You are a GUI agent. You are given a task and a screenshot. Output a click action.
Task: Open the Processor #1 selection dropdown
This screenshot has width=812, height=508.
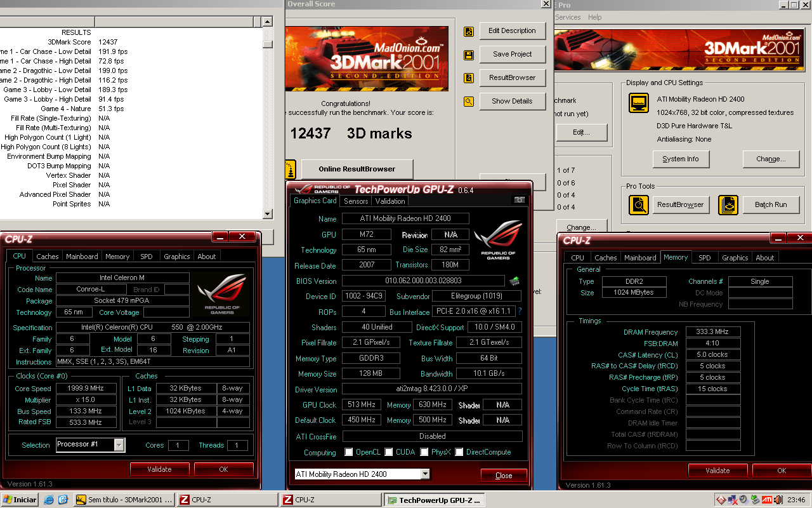click(x=119, y=444)
